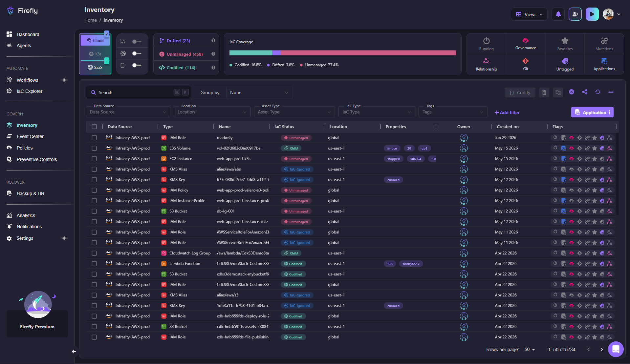Select the Governance filter icon
Image resolution: width=630 pixels, height=364 pixels.
coord(526,43)
